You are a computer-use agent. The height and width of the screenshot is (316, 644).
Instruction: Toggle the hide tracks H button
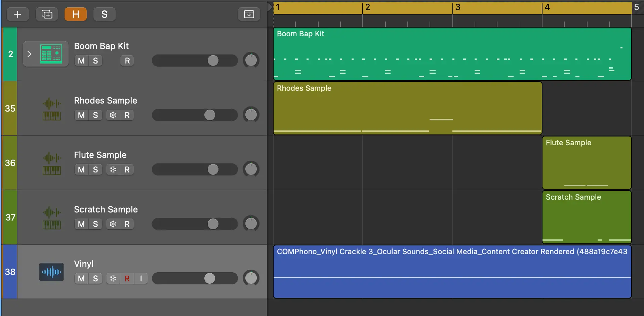click(76, 14)
